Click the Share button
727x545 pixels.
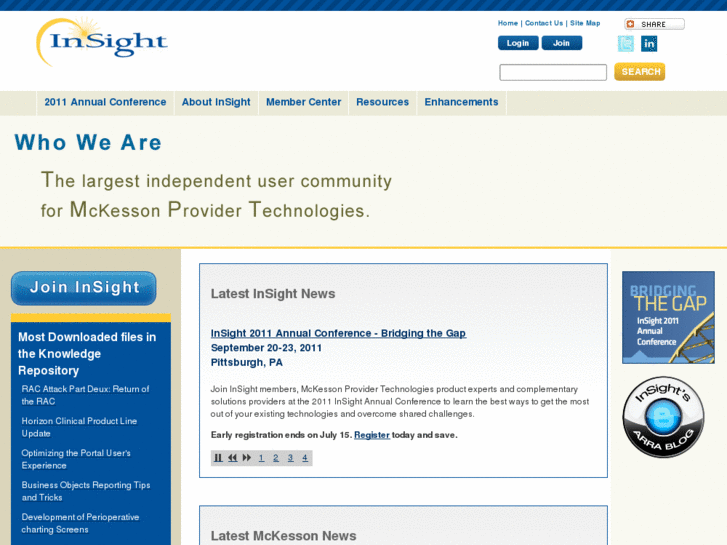tap(654, 24)
